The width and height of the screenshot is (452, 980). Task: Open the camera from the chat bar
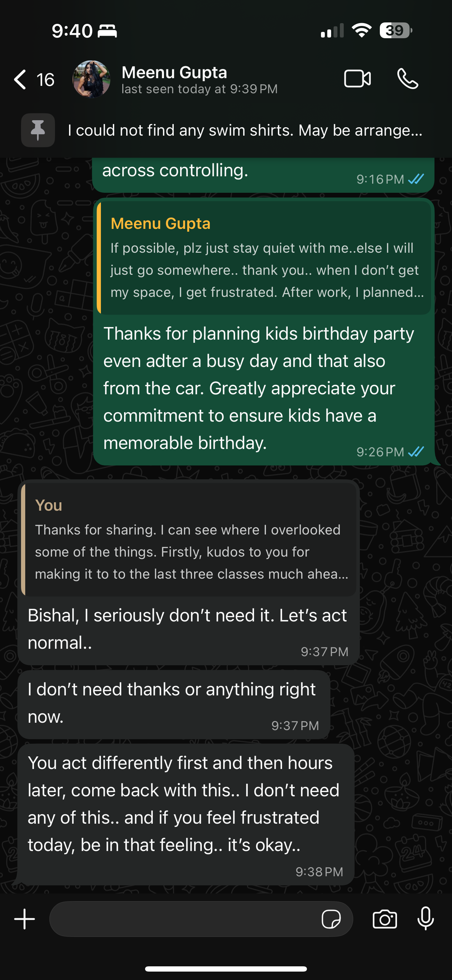click(x=385, y=919)
